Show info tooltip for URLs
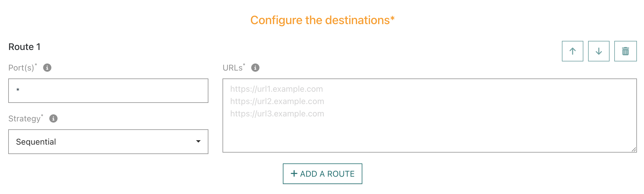The height and width of the screenshot is (194, 644). [x=255, y=68]
